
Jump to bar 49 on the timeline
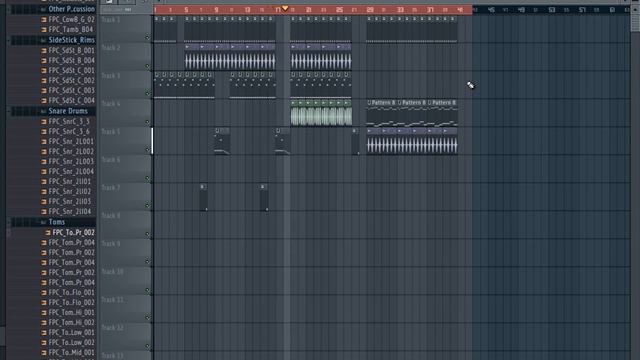521,10
